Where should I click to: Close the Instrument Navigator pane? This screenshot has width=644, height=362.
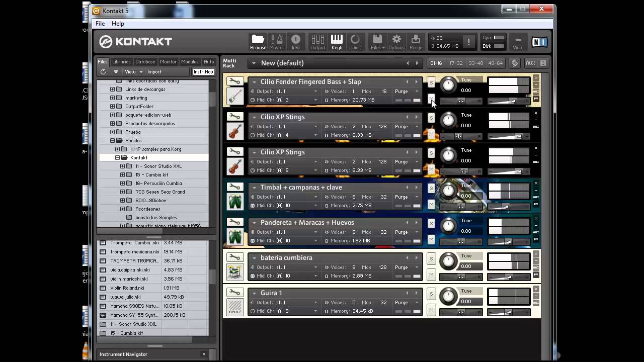204,354
